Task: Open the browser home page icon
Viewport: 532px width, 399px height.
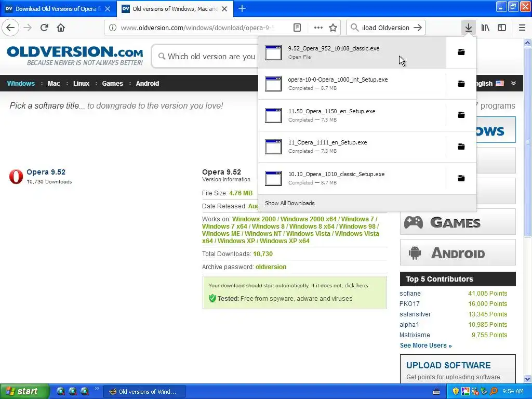Action: (x=61, y=28)
